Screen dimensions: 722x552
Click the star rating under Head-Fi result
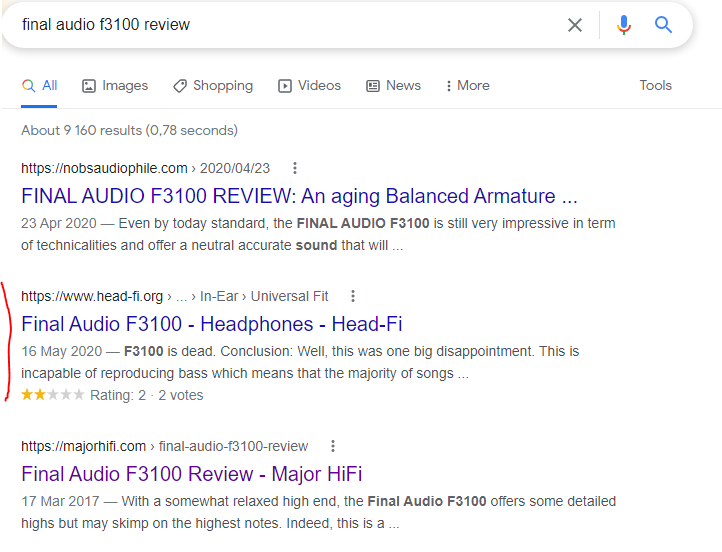pyautogui.click(x=53, y=395)
